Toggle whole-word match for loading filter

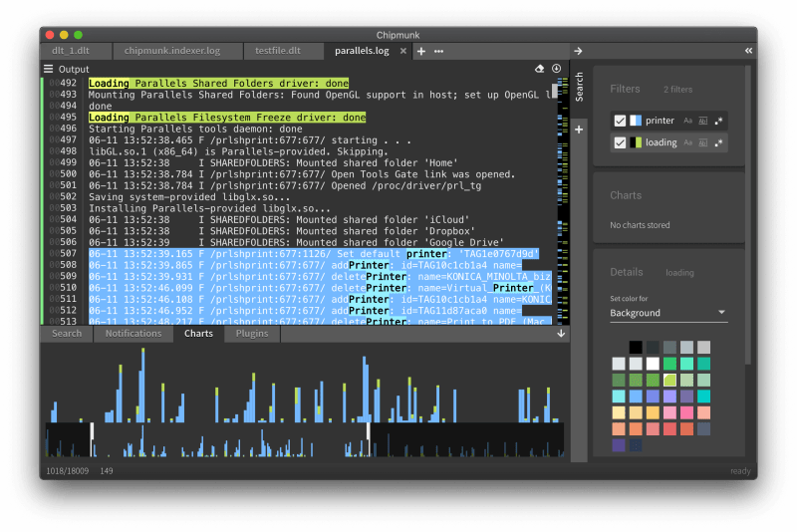pyautogui.click(x=703, y=142)
